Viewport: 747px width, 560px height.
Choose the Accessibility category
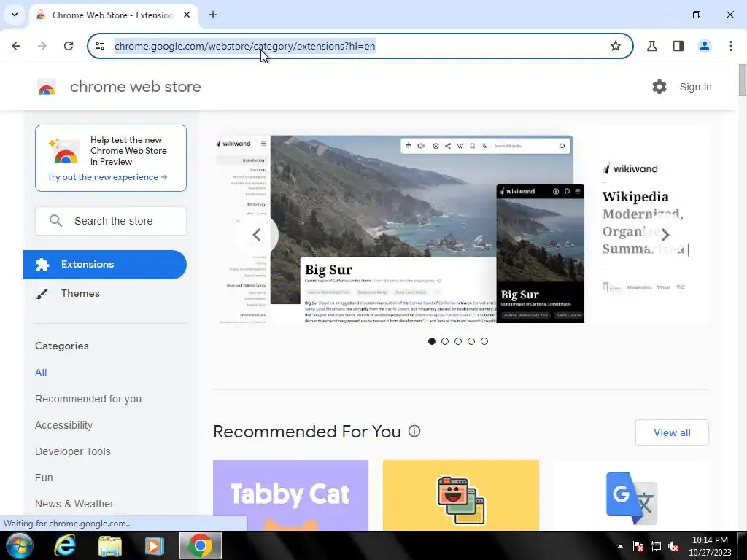click(x=64, y=425)
